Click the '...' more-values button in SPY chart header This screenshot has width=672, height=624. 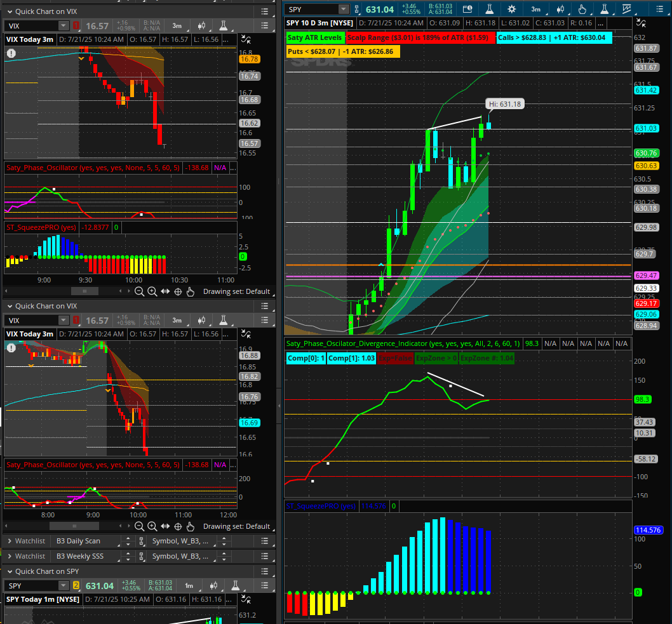600,23
